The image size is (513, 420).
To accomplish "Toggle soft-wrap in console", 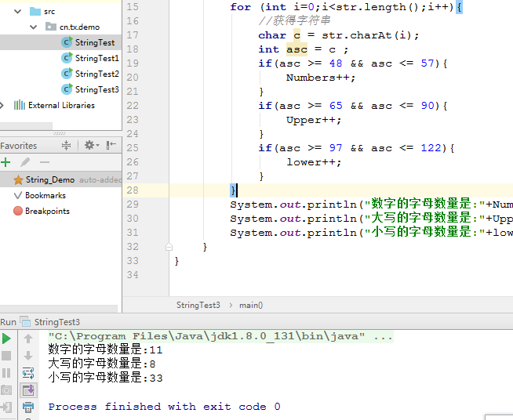I will coord(28,373).
